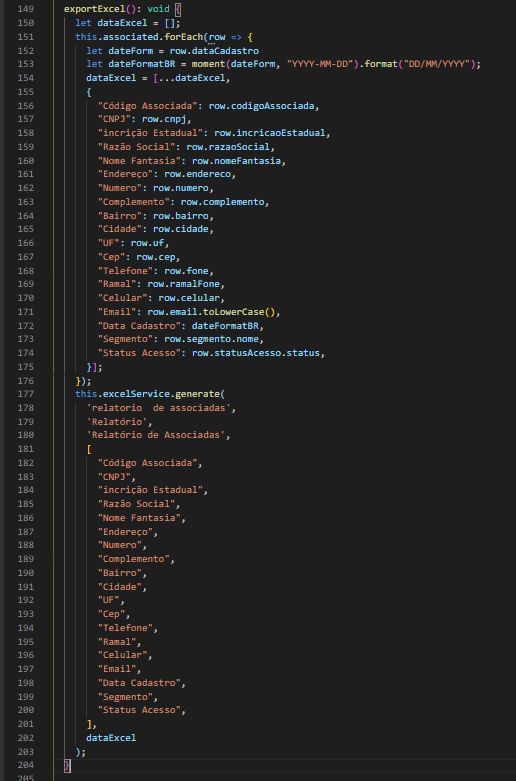The image size is (516, 781).
Task: Click "CNPJ" string on line 183
Action: tap(114, 477)
